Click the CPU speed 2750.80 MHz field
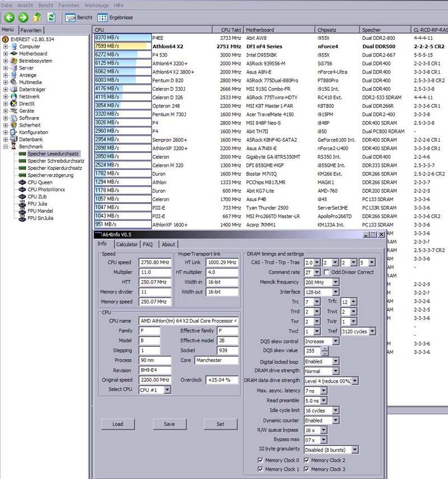448x479 pixels. (155, 262)
